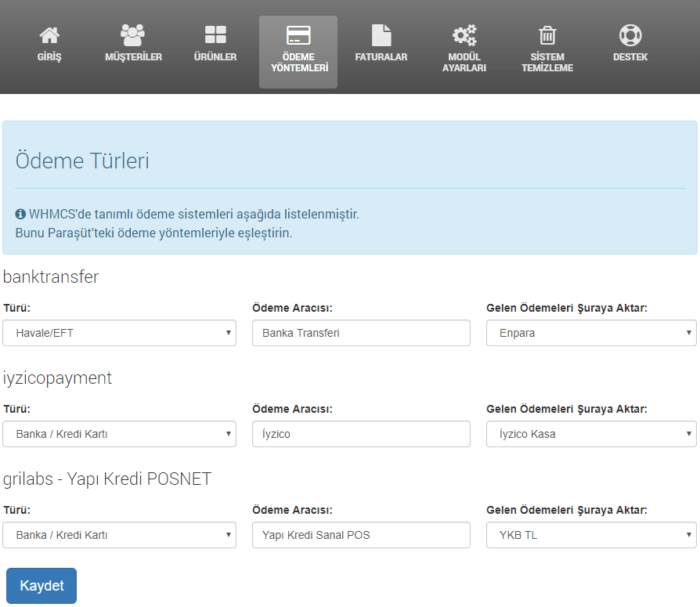Go to the GİRİŞ menu label
Screen dimensions: 700x607
pyautogui.click(x=49, y=57)
